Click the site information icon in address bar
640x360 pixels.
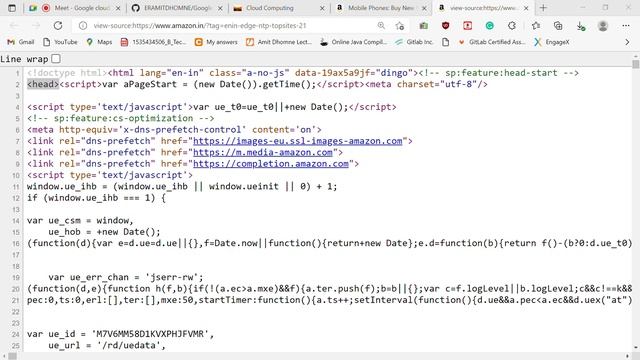click(x=83, y=25)
